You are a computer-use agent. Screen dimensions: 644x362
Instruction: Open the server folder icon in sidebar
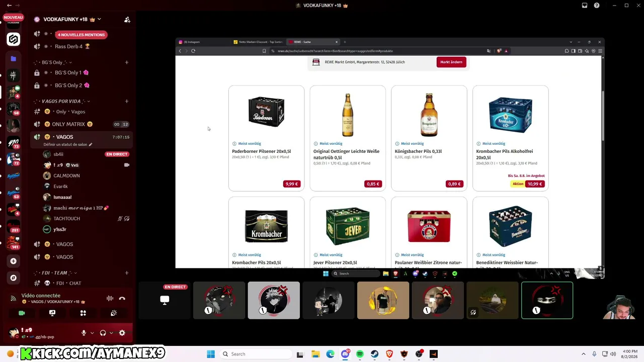14,59
